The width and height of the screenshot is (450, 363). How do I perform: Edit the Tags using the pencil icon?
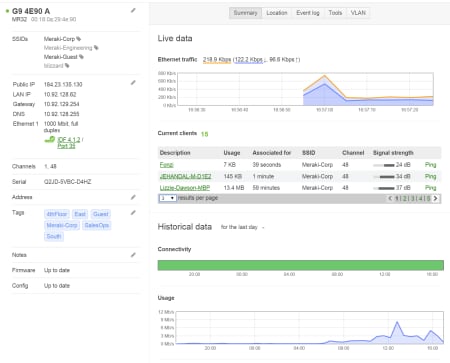(133, 212)
